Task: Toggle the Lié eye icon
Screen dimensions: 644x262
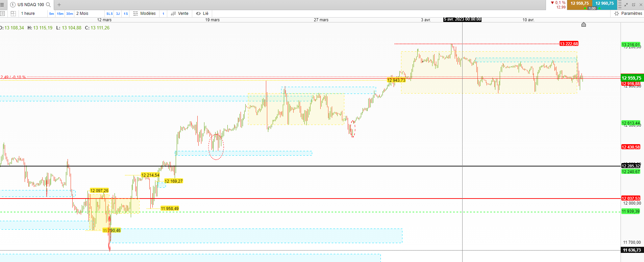Action: tap(198, 14)
